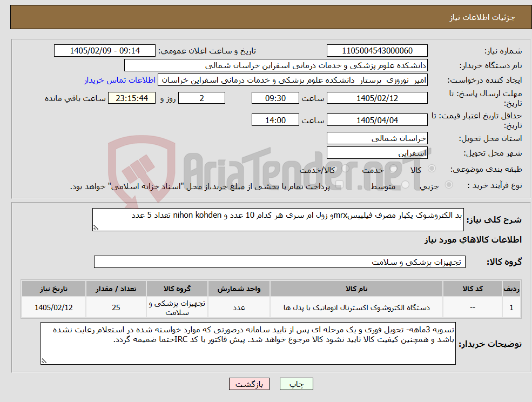Select the متوسط purchase type radio

[406, 185]
